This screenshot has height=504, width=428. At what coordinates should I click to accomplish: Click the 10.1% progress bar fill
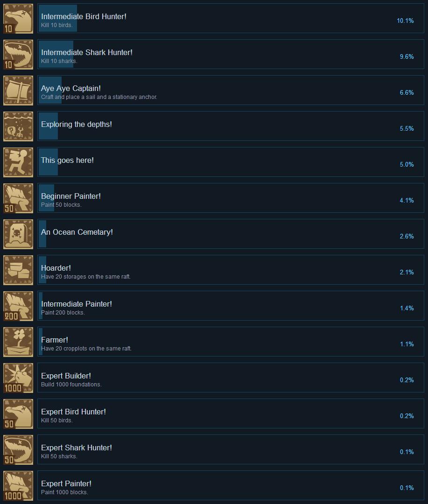(x=58, y=18)
